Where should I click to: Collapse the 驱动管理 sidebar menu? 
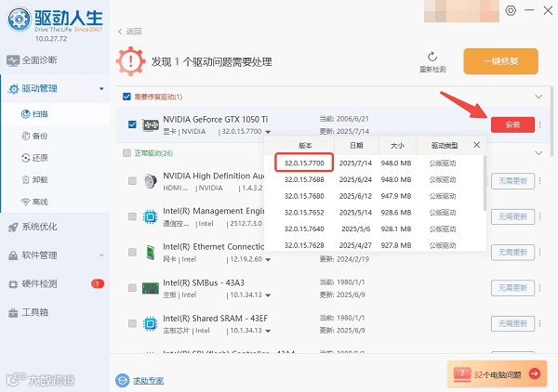click(101, 89)
